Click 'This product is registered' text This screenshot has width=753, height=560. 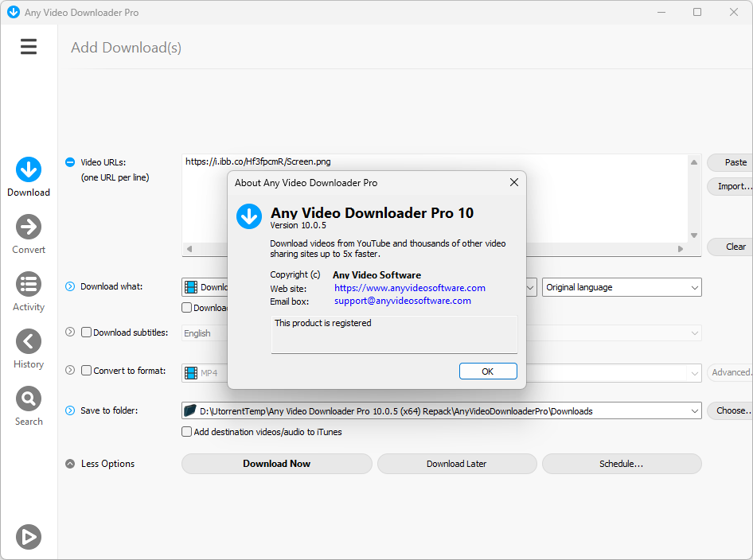click(322, 323)
